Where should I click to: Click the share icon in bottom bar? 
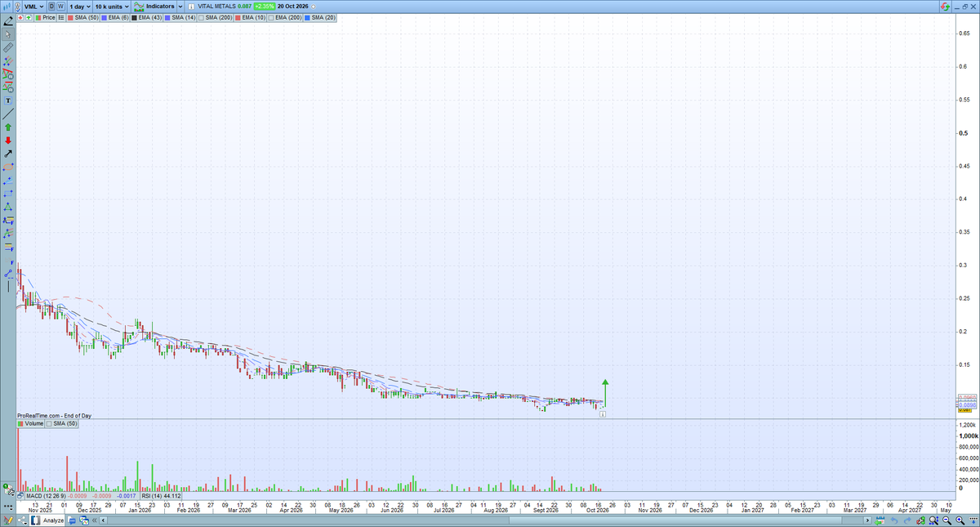point(22,520)
